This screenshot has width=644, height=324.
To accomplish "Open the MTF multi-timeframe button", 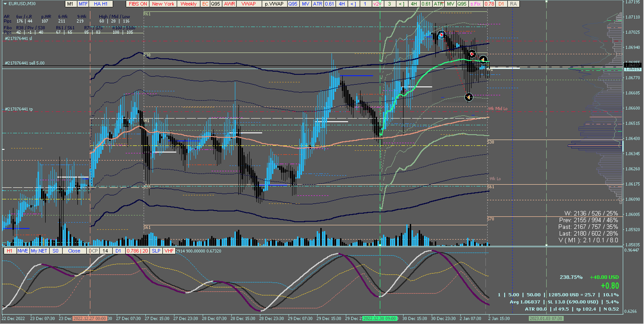I will [x=83, y=4].
